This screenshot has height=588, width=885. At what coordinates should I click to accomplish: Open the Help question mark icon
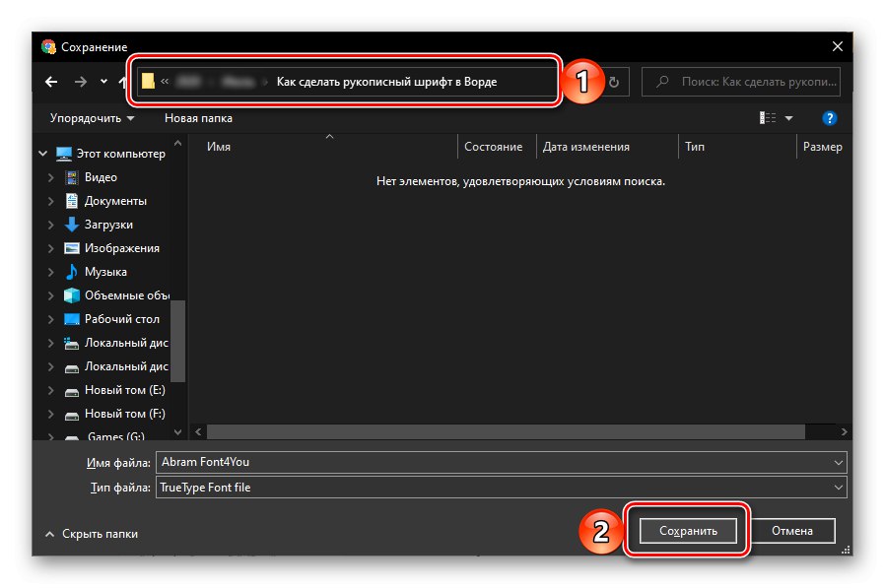pyautogui.click(x=829, y=118)
